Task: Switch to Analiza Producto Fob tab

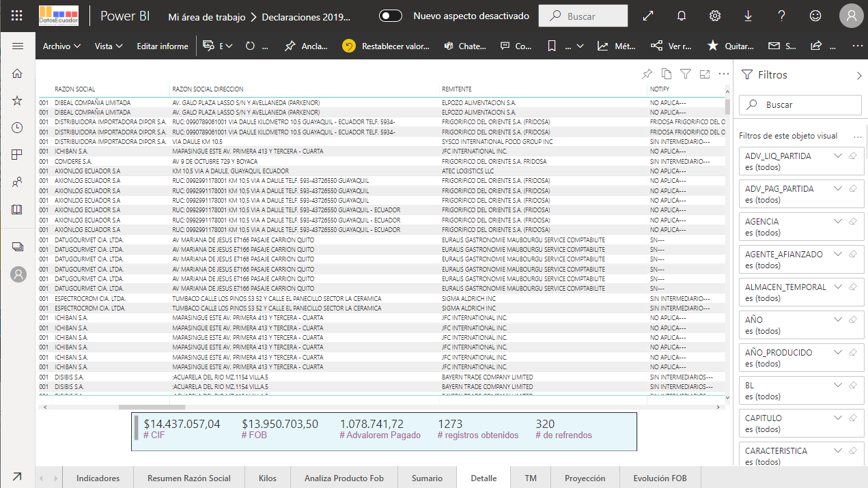Action: click(344, 478)
